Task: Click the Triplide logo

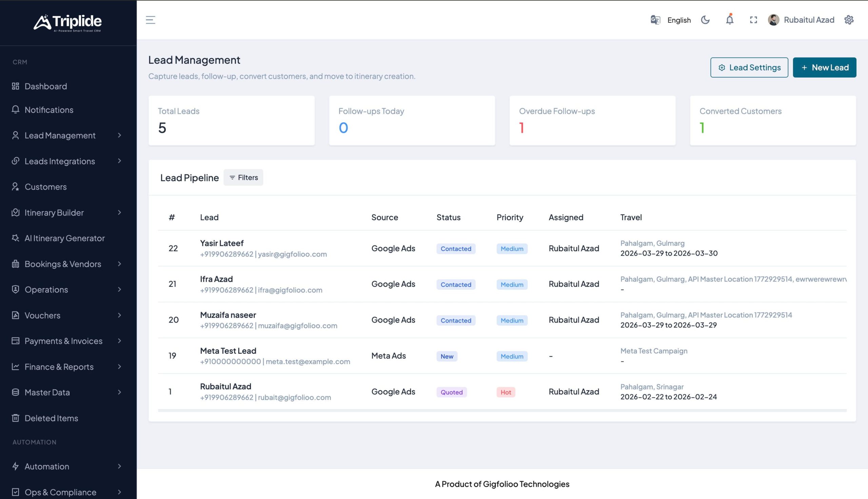Action: pyautogui.click(x=67, y=23)
